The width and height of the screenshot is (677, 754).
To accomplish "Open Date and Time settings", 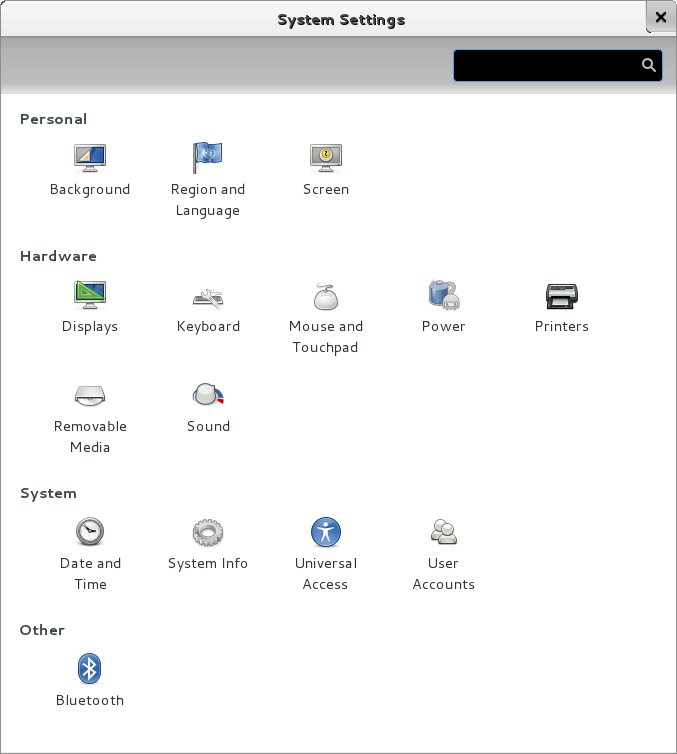I will (x=90, y=532).
